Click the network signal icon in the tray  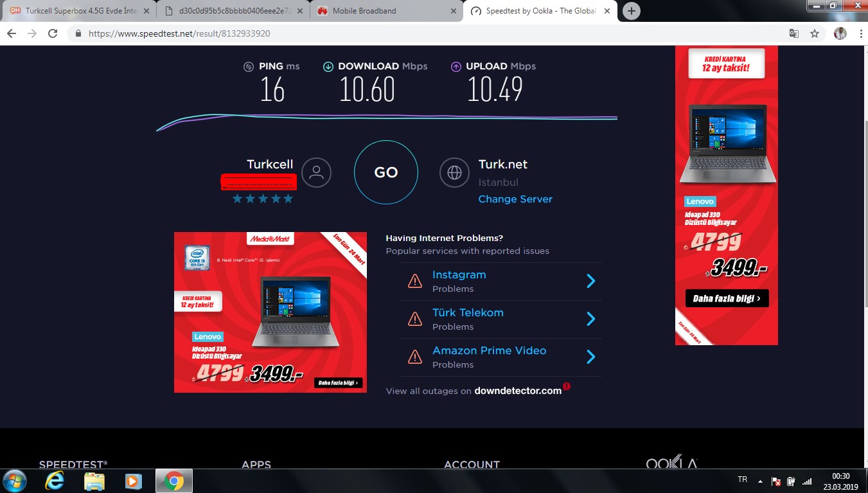807,481
